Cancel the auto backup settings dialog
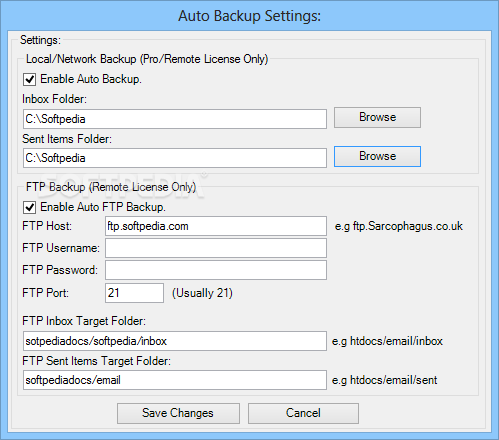The height and width of the screenshot is (440, 499). coord(303,413)
